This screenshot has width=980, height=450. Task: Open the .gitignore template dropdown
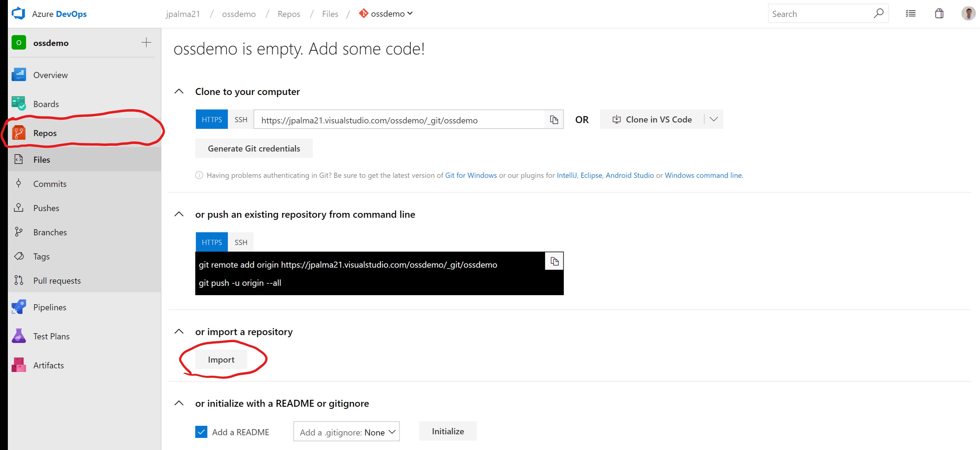tap(346, 432)
